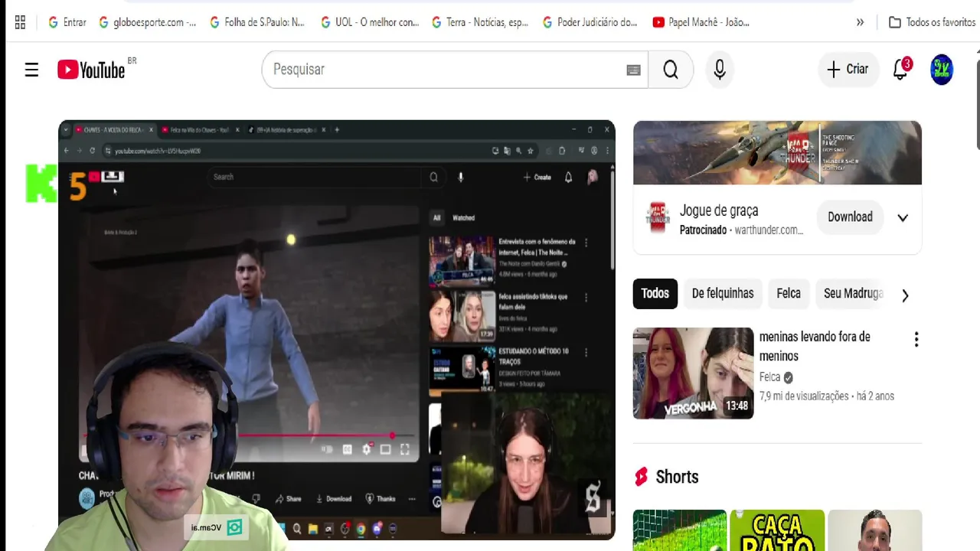Select the Felca filter chip
Screen dimensions: 980x551
(x=789, y=294)
